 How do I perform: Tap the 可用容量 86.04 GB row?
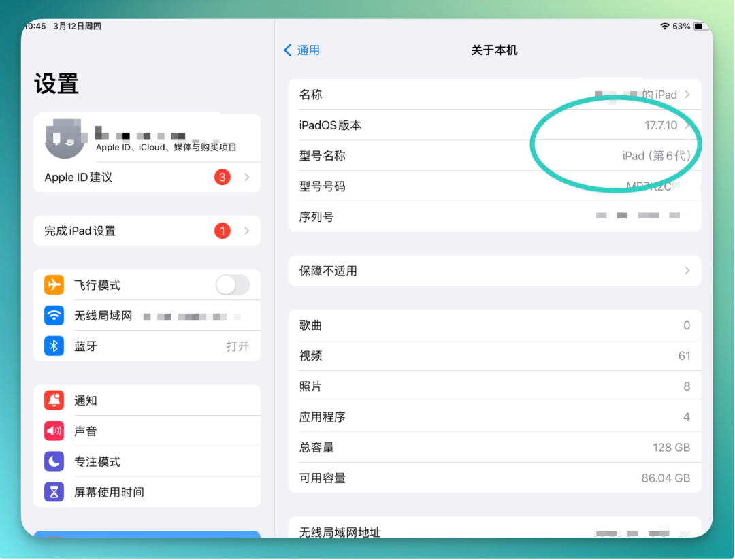(495, 478)
